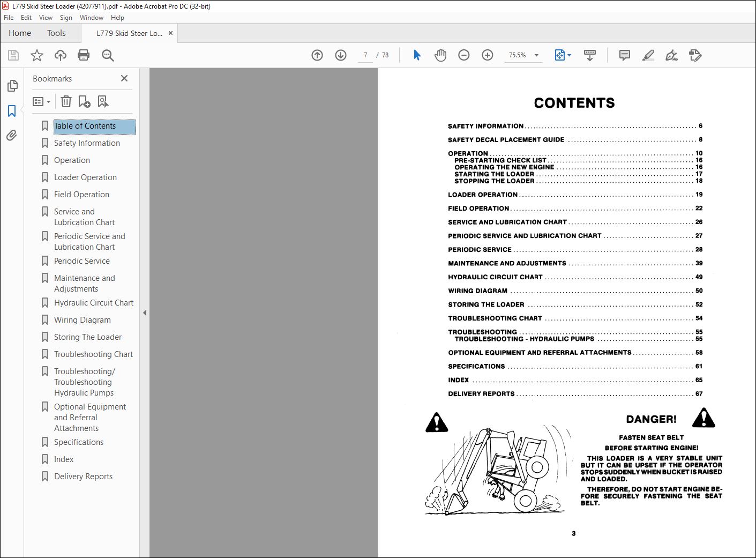Image resolution: width=756 pixels, height=558 pixels.
Task: Open the Help menu
Action: 117,18
